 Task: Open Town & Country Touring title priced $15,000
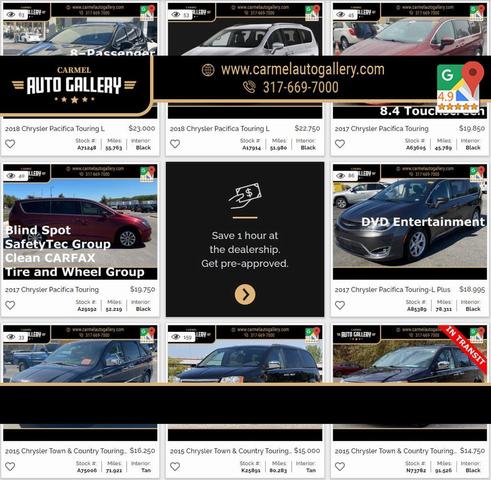[x=231, y=451]
